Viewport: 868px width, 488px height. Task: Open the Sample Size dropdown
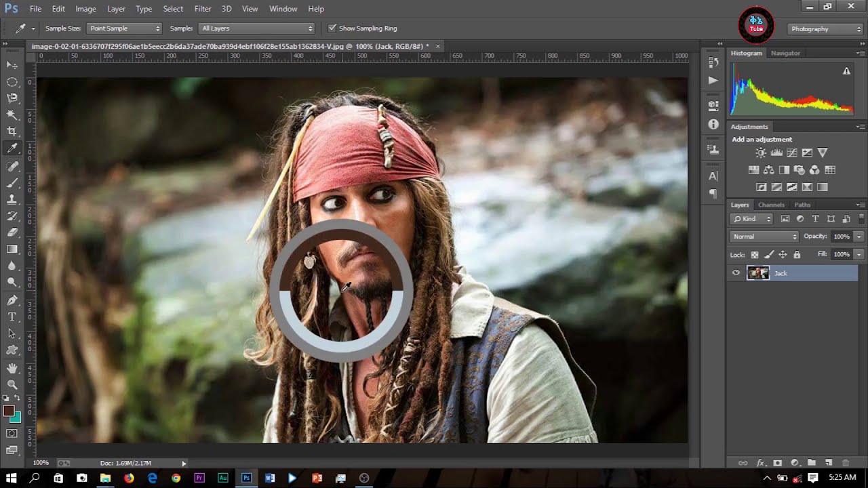(x=124, y=28)
